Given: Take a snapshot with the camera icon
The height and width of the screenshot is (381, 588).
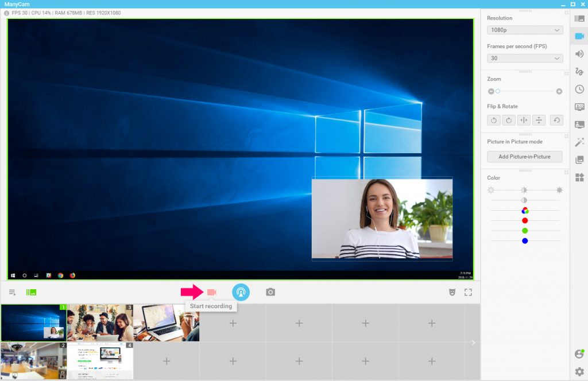Looking at the screenshot, I should [x=270, y=291].
